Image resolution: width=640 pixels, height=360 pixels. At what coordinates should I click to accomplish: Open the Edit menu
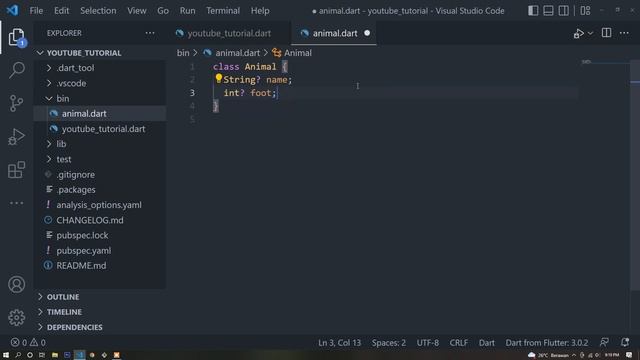coord(61,11)
